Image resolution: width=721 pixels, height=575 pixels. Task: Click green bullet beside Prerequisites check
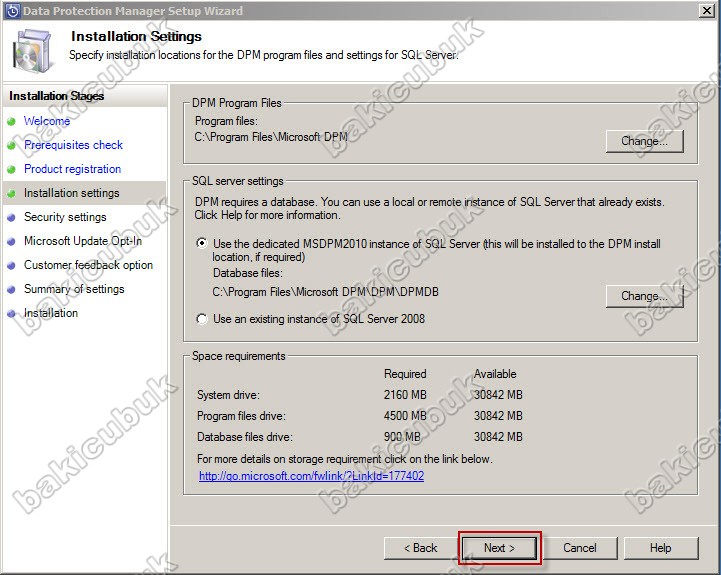tap(11, 145)
